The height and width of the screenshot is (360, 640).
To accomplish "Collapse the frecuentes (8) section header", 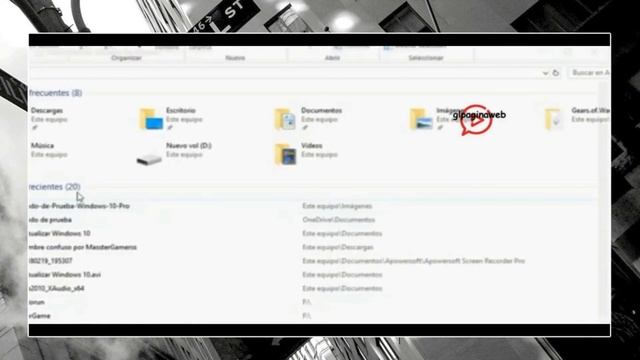I will (x=56, y=93).
